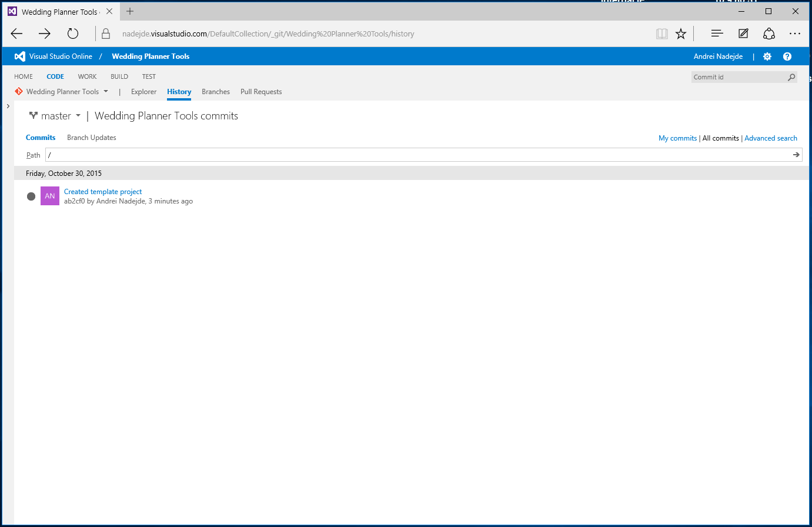Add page to favorites with star icon

coord(681,34)
